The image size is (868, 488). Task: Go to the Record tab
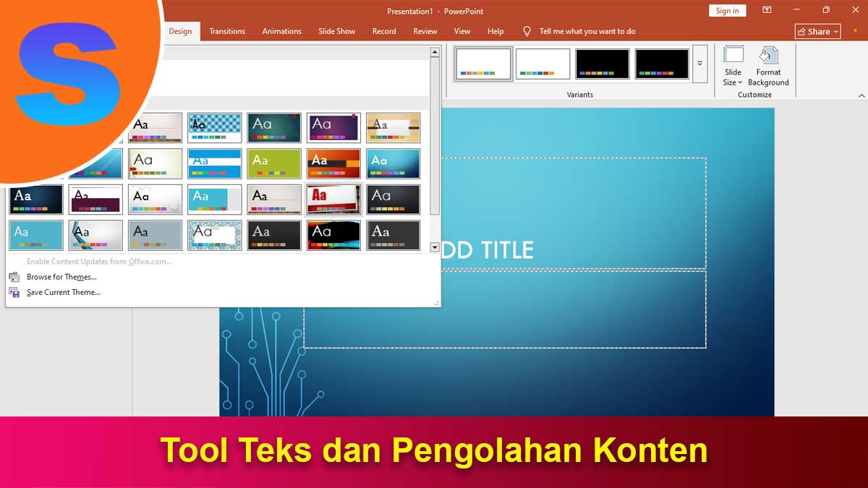(384, 31)
